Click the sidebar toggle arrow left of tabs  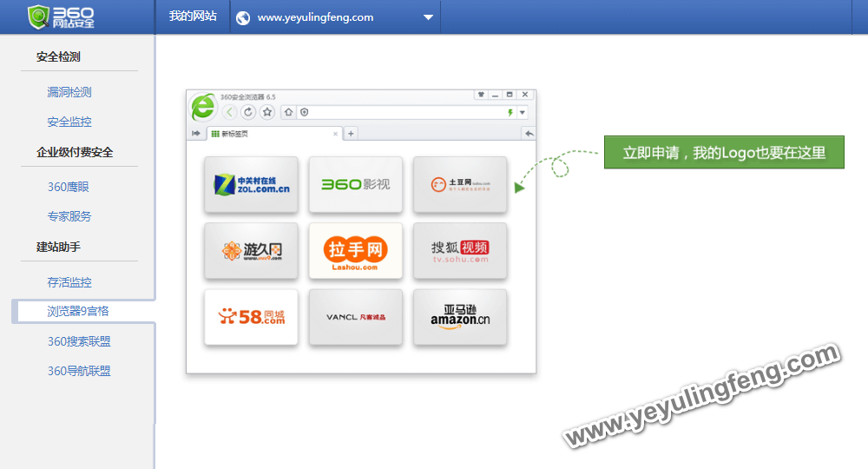point(196,134)
